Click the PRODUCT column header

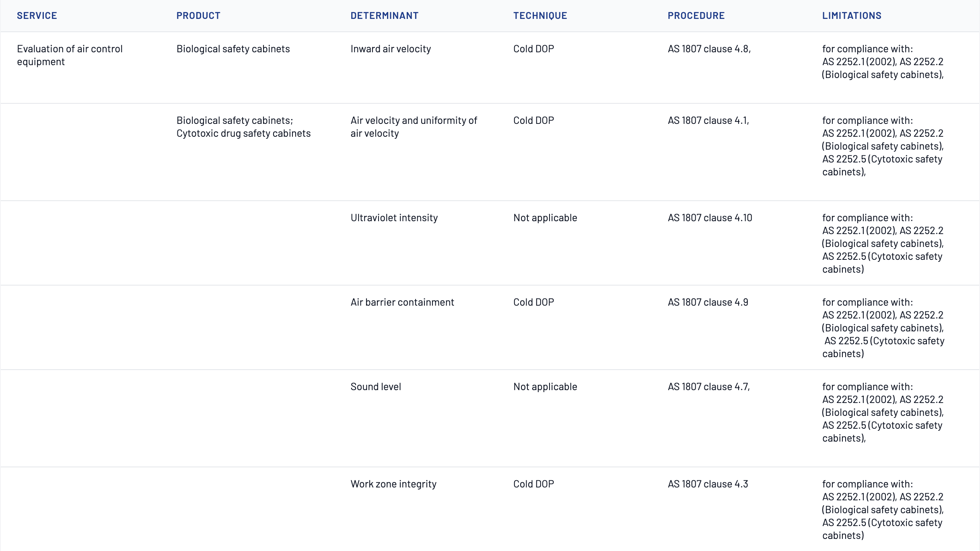point(198,16)
